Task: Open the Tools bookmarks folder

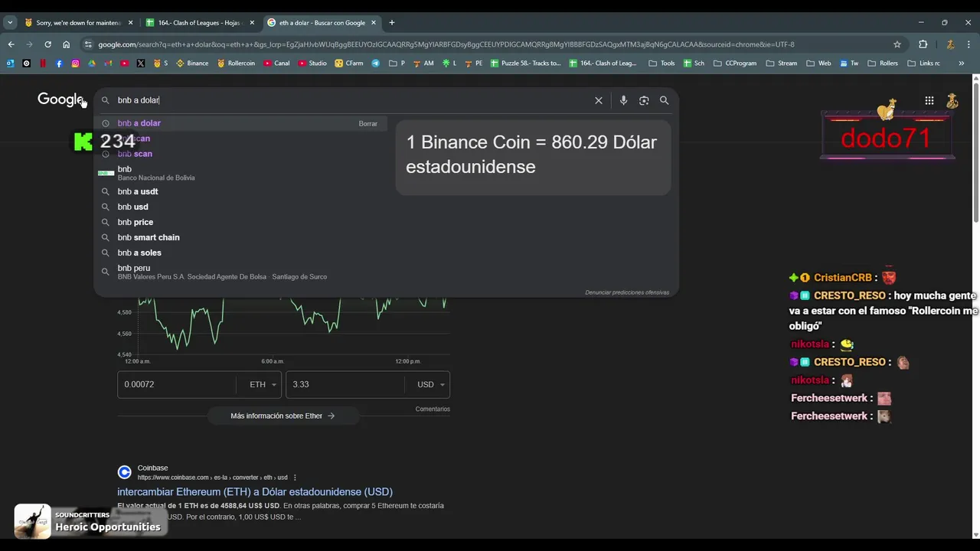Action: (661, 64)
